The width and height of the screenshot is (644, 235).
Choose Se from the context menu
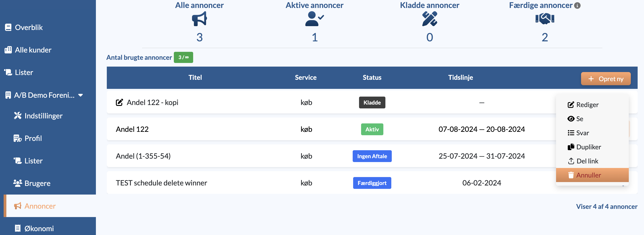592,119
